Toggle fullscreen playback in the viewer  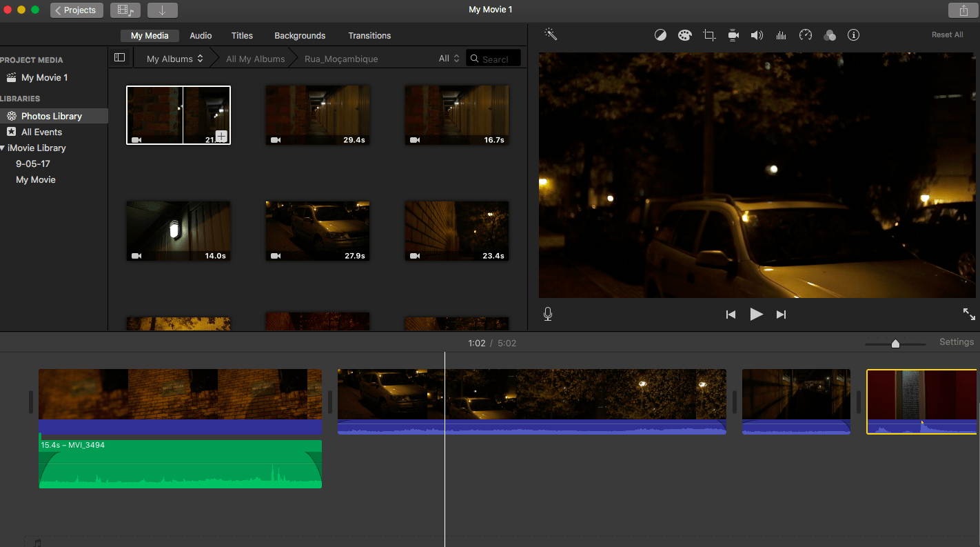click(969, 315)
